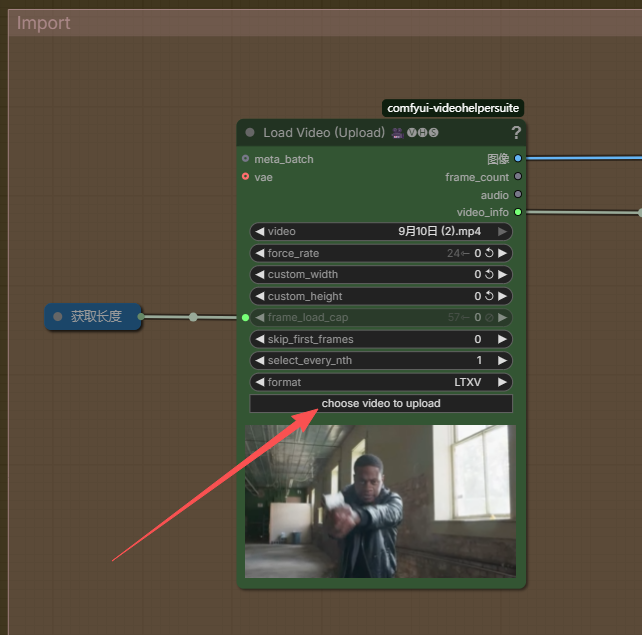
Task: Increase select_every_nth value
Action: click(502, 360)
